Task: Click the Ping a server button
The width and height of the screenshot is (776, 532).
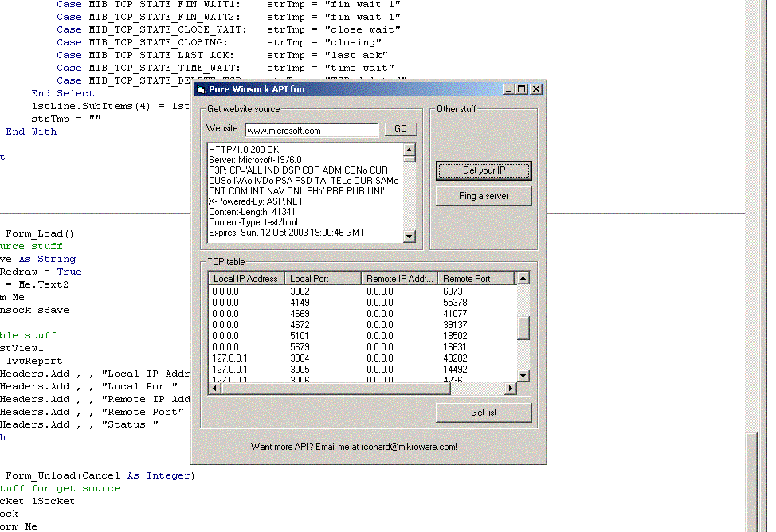Action: [484, 196]
